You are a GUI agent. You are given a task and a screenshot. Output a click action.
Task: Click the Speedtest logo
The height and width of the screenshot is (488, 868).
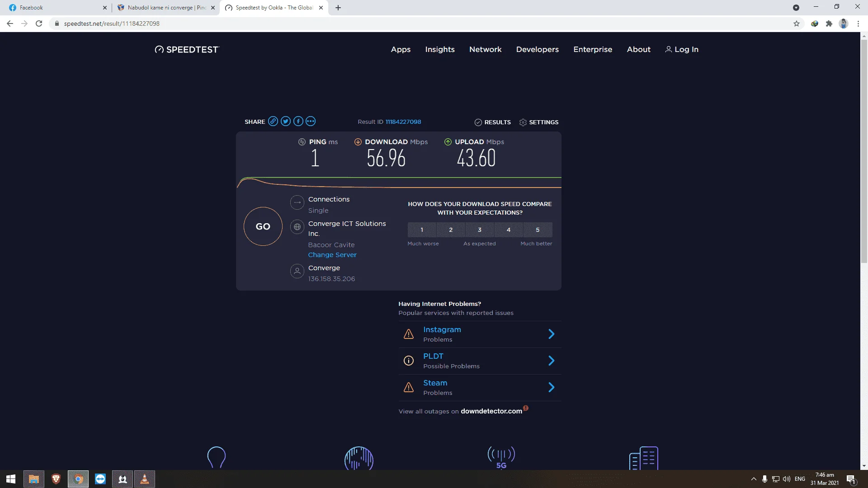click(x=187, y=50)
